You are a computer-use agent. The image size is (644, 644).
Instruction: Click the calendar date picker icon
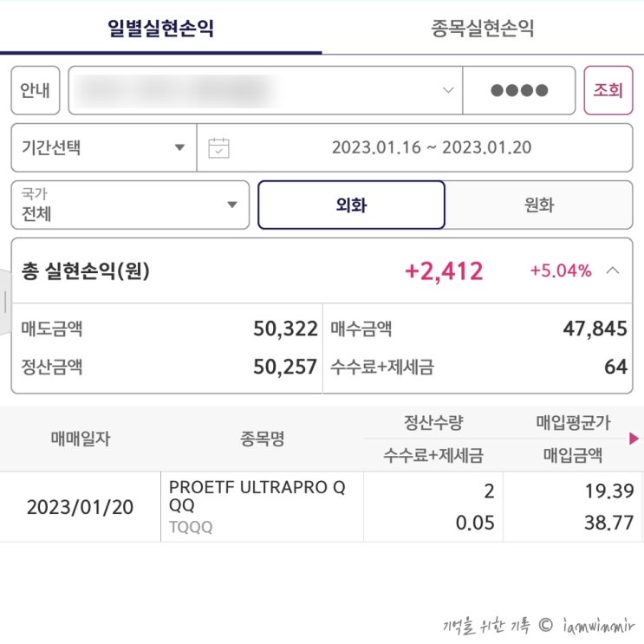pyautogui.click(x=219, y=147)
